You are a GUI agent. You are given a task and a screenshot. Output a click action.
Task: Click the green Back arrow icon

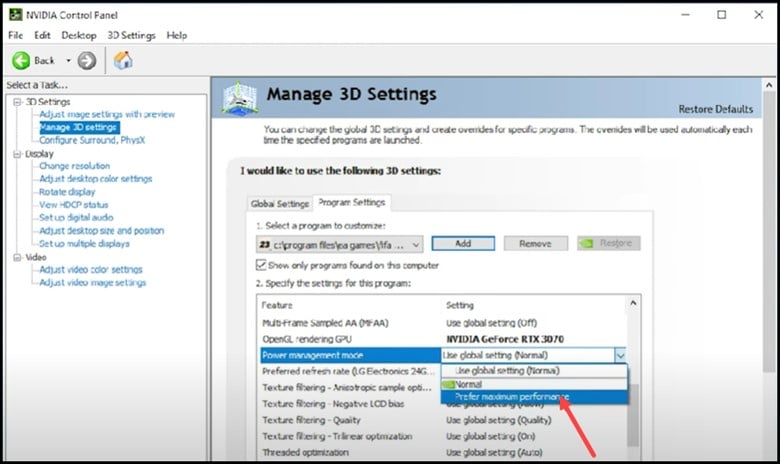(x=20, y=61)
